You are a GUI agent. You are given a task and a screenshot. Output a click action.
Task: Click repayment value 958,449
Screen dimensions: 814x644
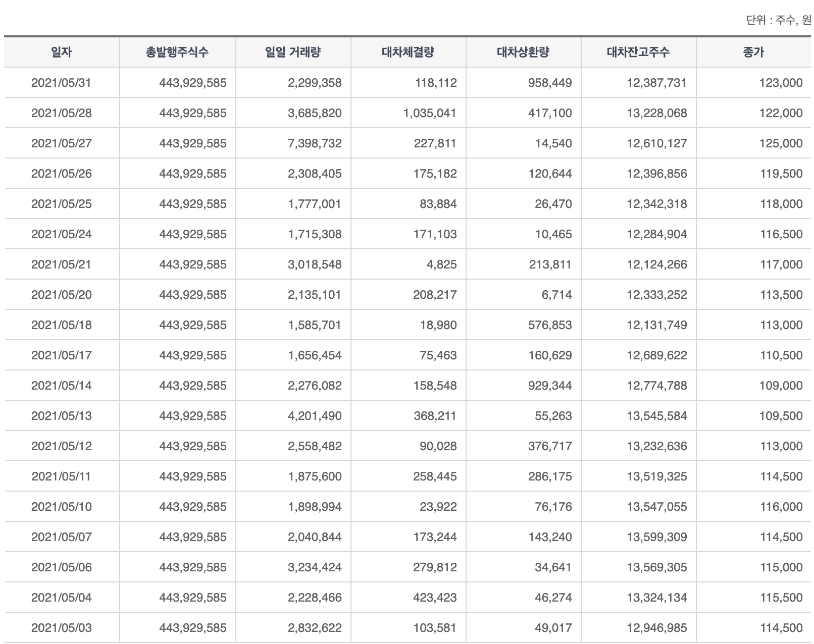(550, 83)
